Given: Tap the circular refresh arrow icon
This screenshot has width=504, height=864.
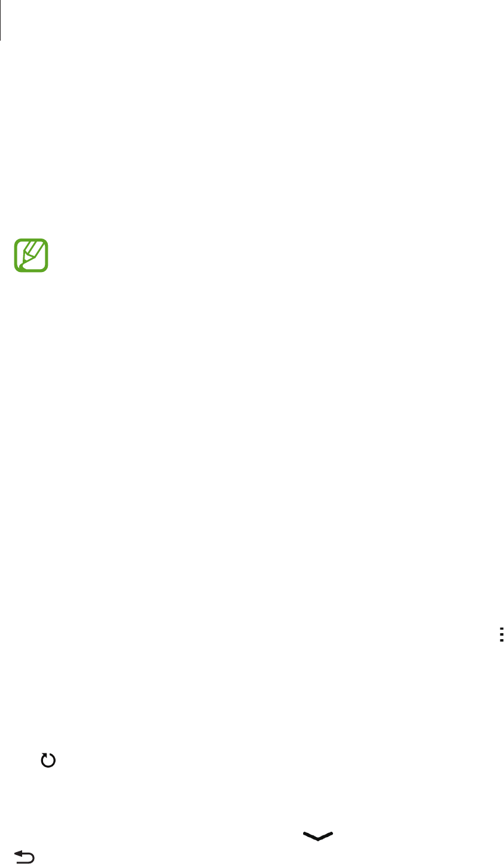Looking at the screenshot, I should pos(48,761).
